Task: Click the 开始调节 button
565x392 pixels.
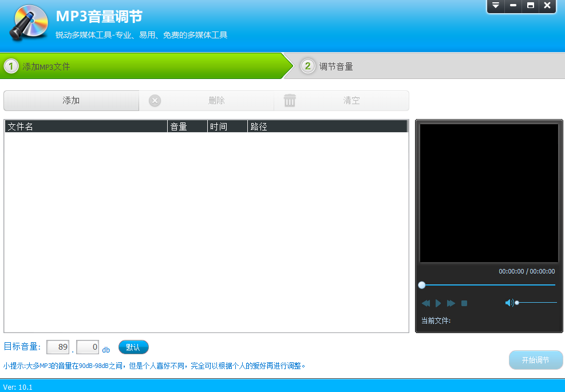Action: click(536, 359)
